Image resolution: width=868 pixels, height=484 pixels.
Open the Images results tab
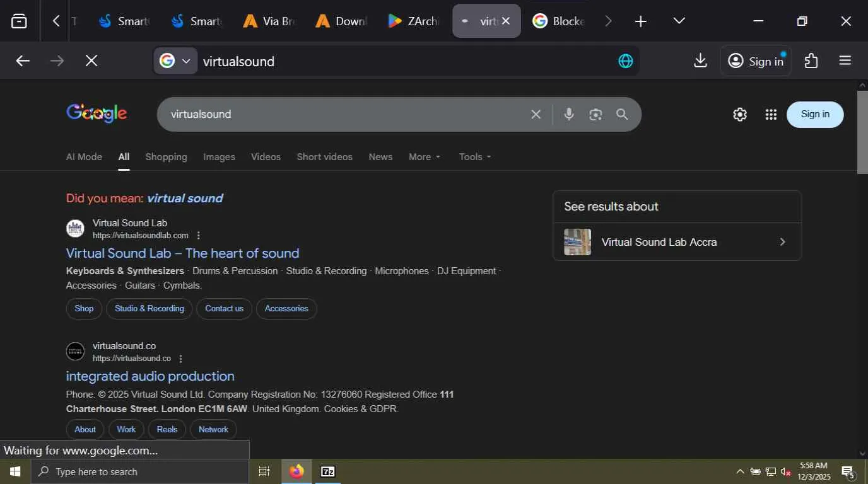(x=219, y=157)
